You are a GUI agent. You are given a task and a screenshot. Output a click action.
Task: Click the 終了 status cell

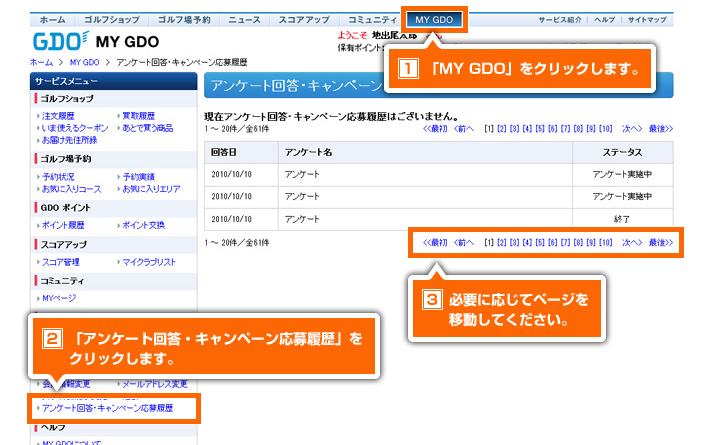[623, 219]
